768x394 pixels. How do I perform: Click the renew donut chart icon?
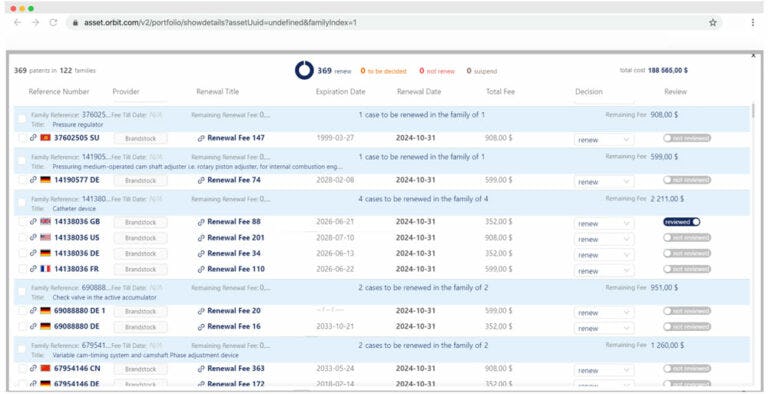click(x=304, y=70)
